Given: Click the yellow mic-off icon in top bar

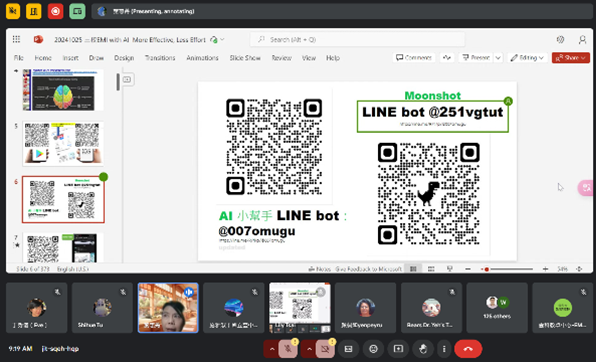Looking at the screenshot, I should click(x=13, y=11).
